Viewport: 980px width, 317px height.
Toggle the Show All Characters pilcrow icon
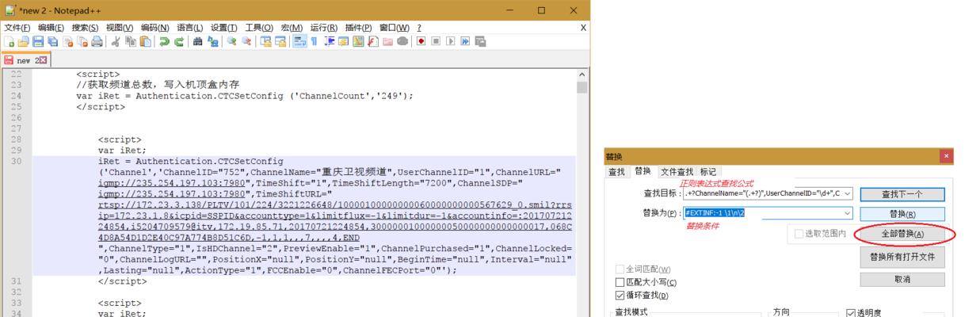314,41
